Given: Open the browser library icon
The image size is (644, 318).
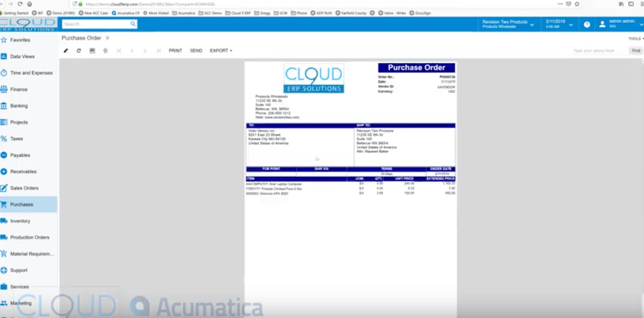Looking at the screenshot, I should tap(621, 4).
